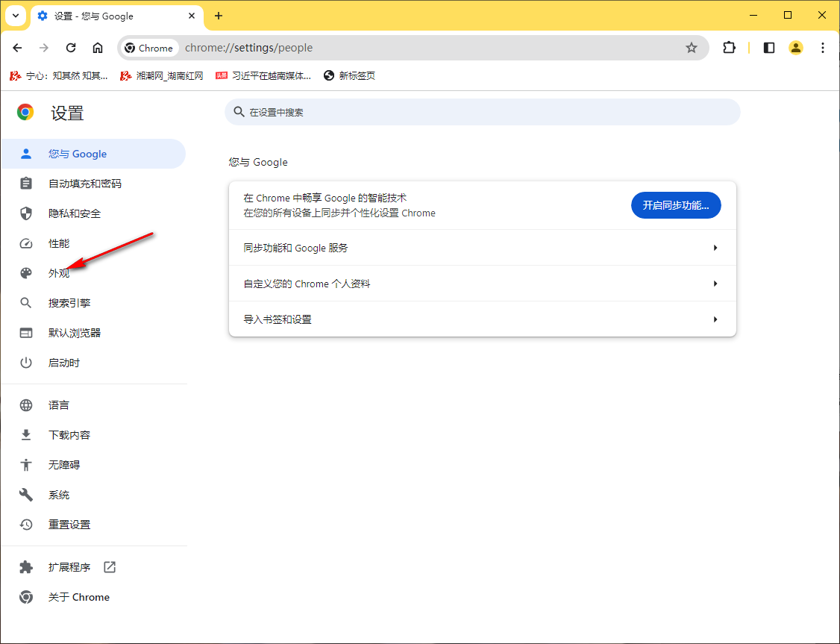
Task: Minimize the Chrome window
Action: click(753, 16)
